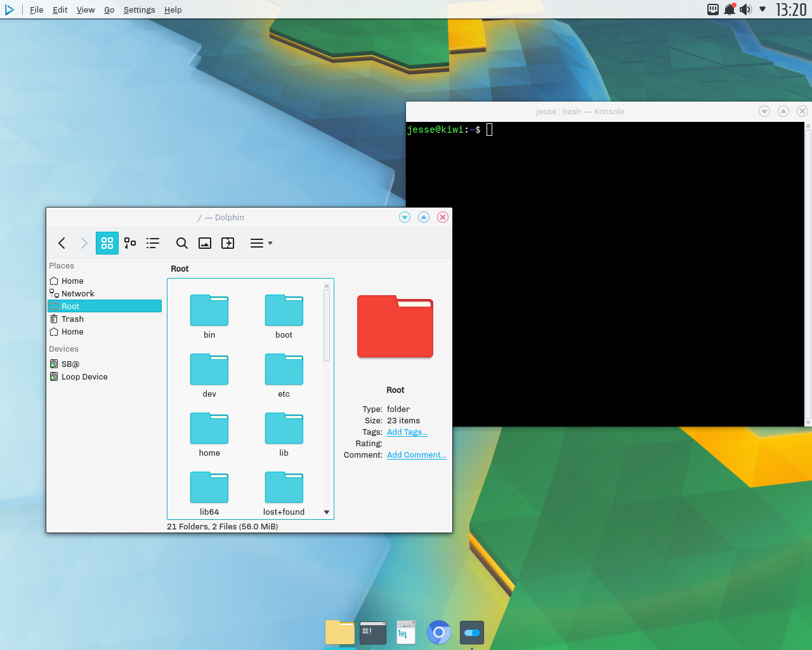Select Network in the Places panel

point(105,293)
